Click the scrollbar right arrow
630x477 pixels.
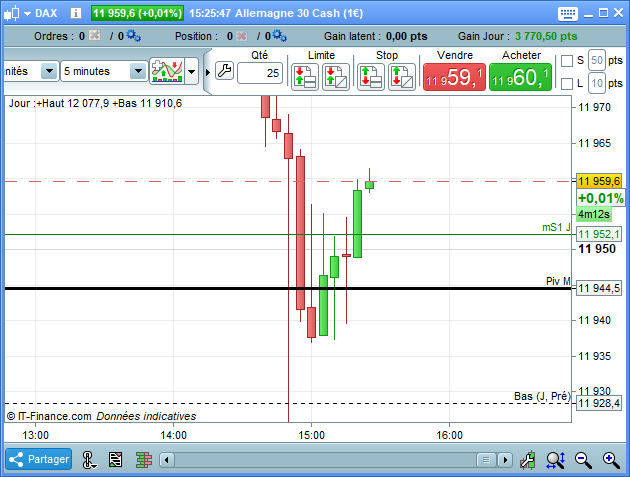pos(505,460)
